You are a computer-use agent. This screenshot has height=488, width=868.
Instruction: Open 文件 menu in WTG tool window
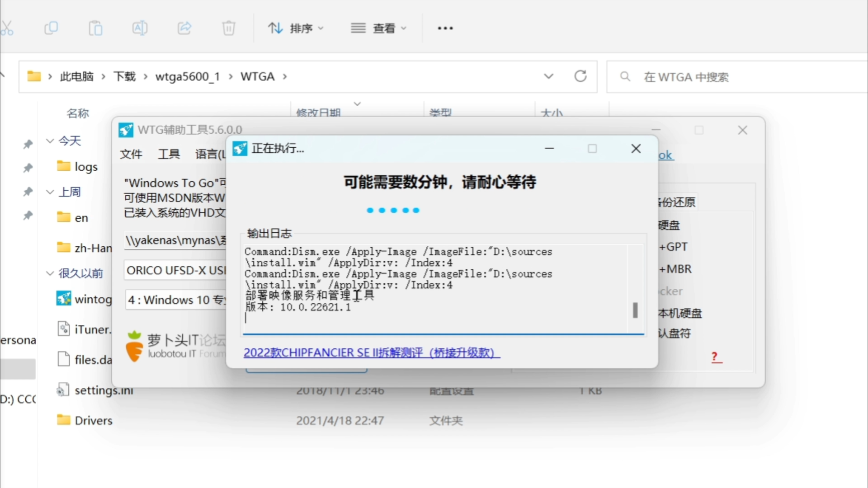click(x=131, y=154)
